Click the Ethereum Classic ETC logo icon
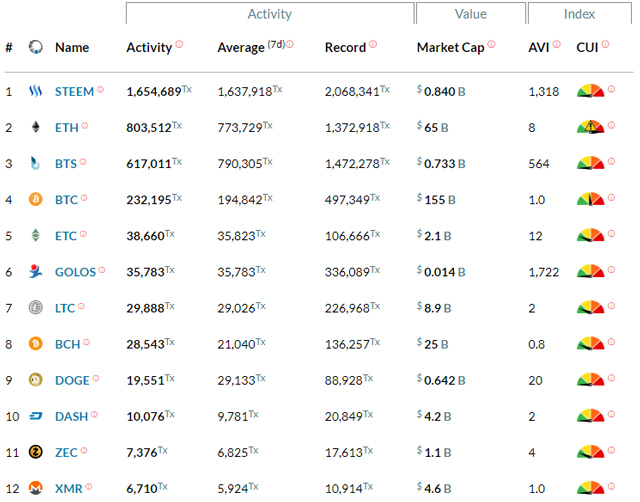 [x=36, y=235]
